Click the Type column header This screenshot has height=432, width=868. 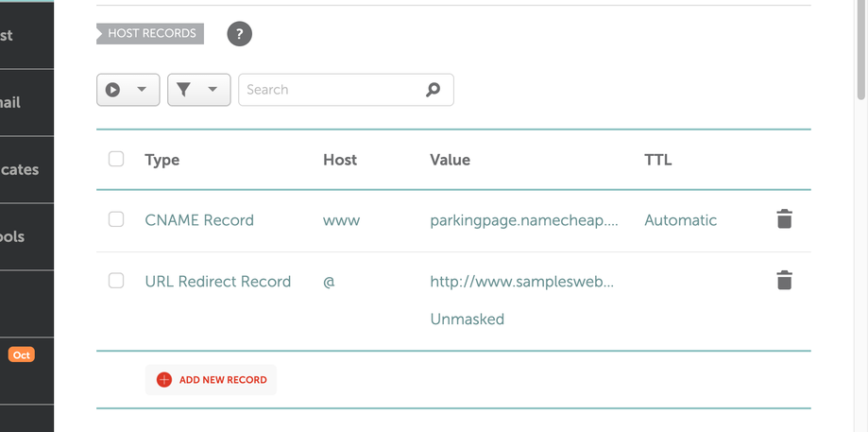[162, 160]
